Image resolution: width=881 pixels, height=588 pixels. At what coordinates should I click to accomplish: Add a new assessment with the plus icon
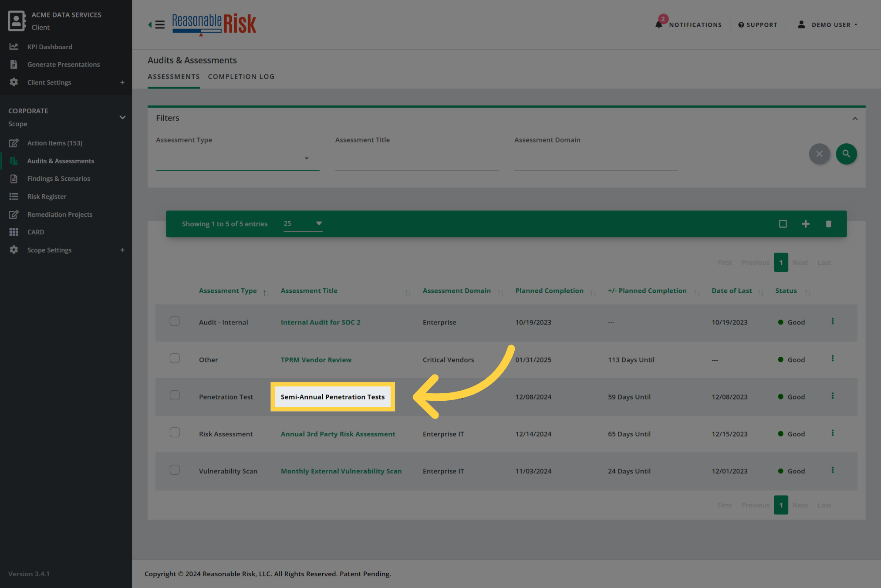[x=806, y=224]
